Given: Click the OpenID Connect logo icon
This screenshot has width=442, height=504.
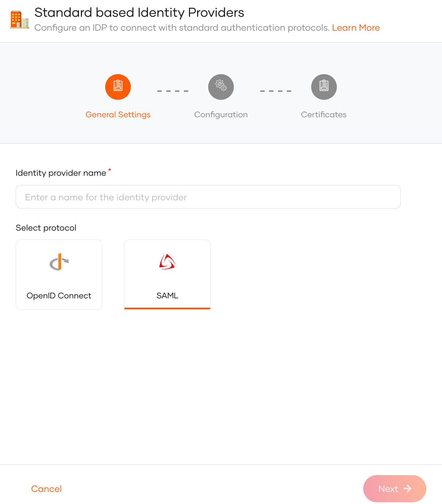Looking at the screenshot, I should (x=59, y=262).
